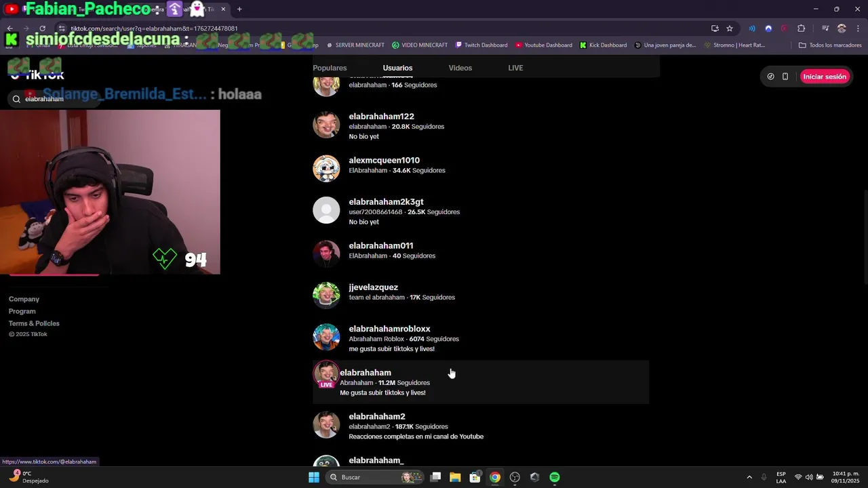The width and height of the screenshot is (868, 488).
Task: Open the Program footer link
Action: point(22,311)
